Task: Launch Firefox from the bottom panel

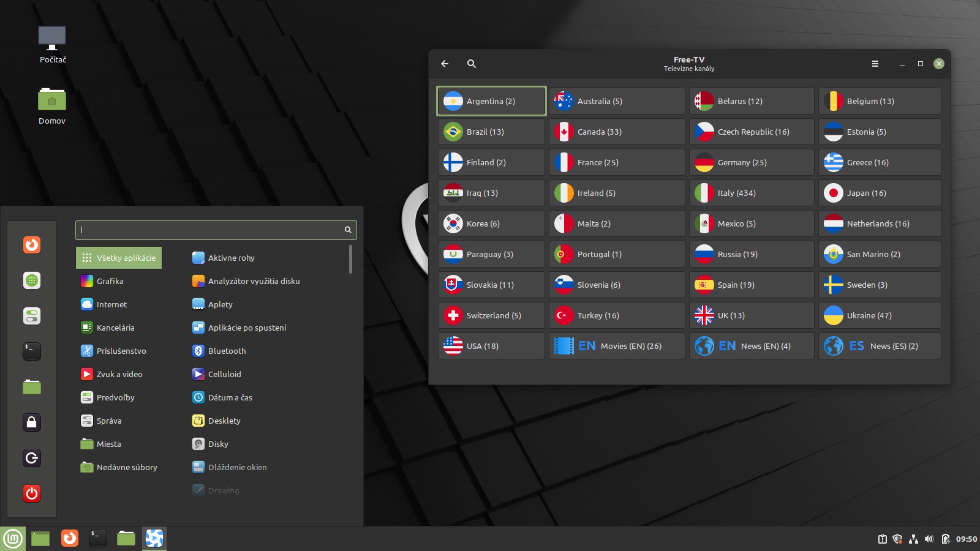Action: 70,539
